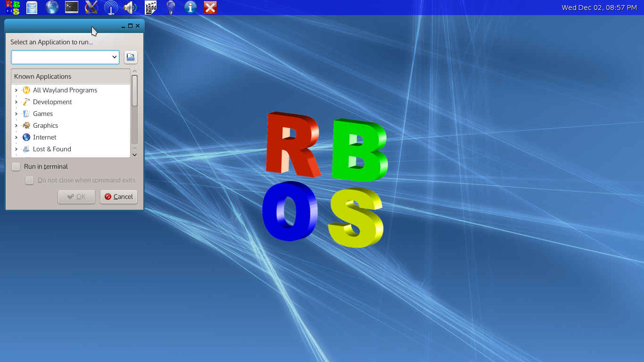Viewport: 644px width, 362px height.
Task: Click the red X icon in panel
Action: [210, 8]
